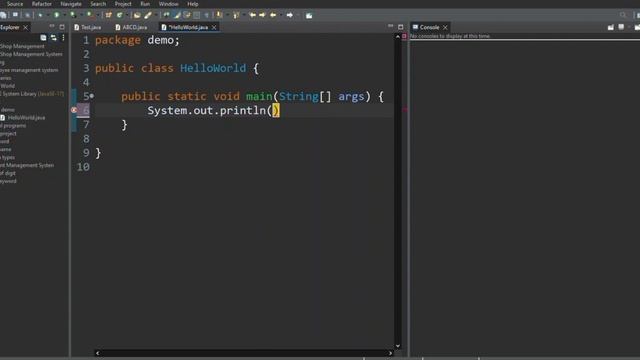
Task: Click the Pin Editor toolbar icon
Action: click(x=309, y=16)
